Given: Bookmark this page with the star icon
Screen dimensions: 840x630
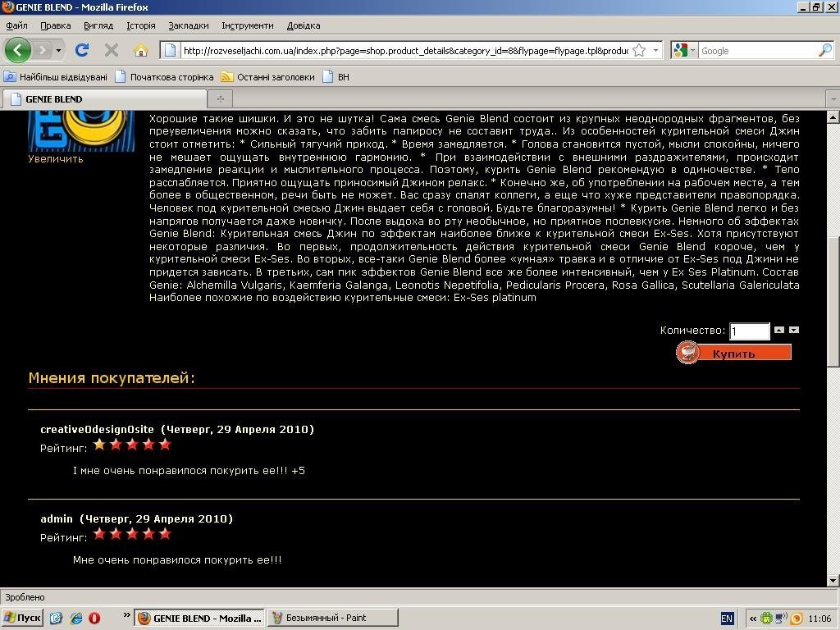Looking at the screenshot, I should click(638, 50).
